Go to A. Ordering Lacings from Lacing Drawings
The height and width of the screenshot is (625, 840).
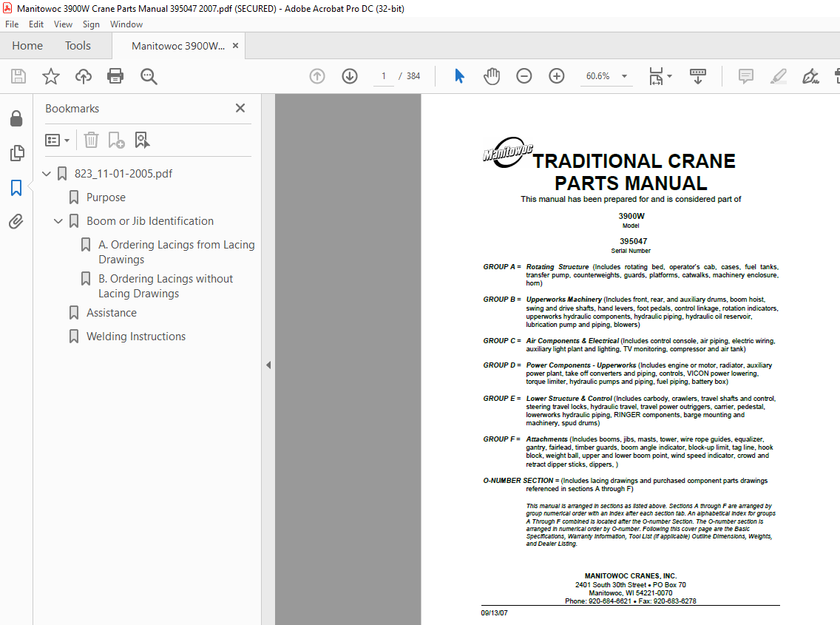click(x=176, y=252)
